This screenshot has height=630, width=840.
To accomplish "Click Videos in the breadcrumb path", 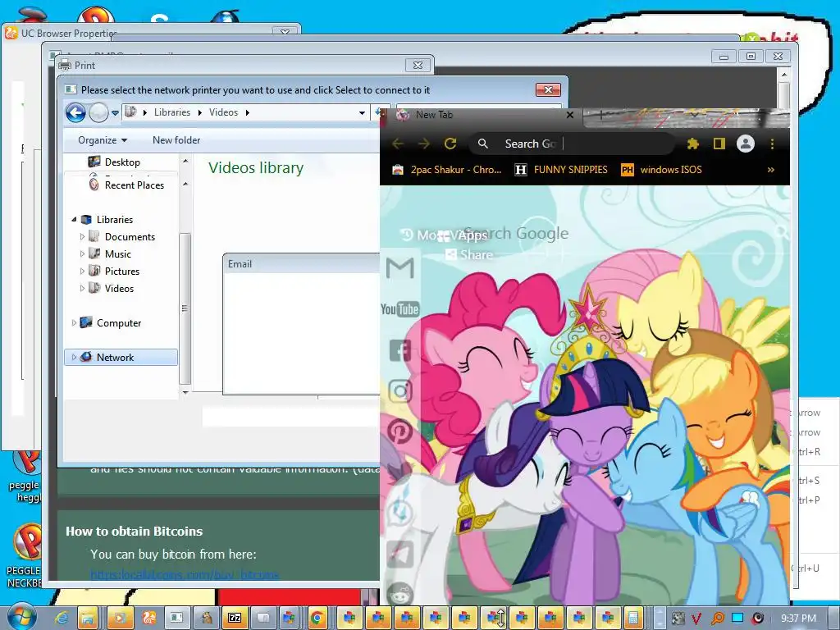I will pyautogui.click(x=223, y=112).
